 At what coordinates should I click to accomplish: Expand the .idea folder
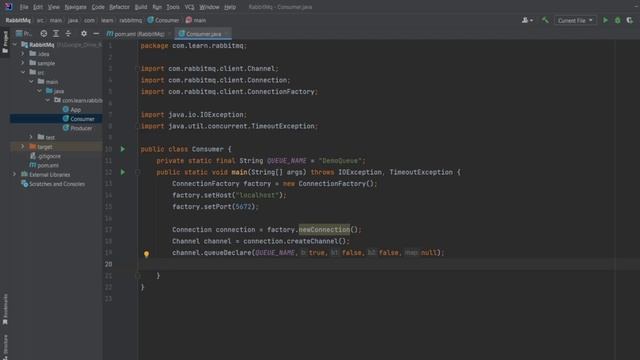pos(23,54)
